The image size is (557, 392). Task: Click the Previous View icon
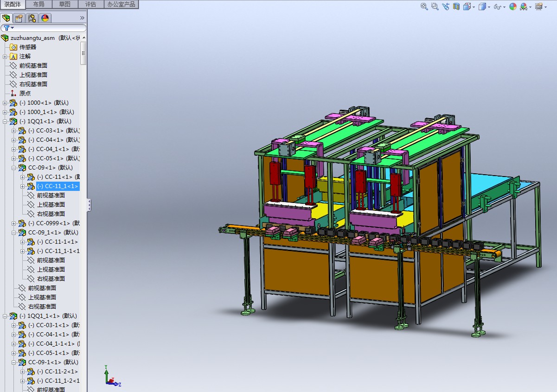tap(446, 6)
